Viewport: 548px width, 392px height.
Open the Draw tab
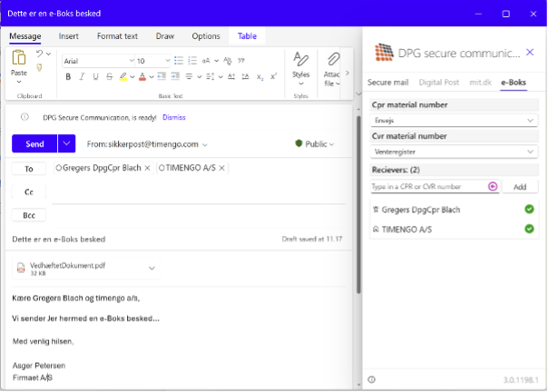pyautogui.click(x=164, y=36)
